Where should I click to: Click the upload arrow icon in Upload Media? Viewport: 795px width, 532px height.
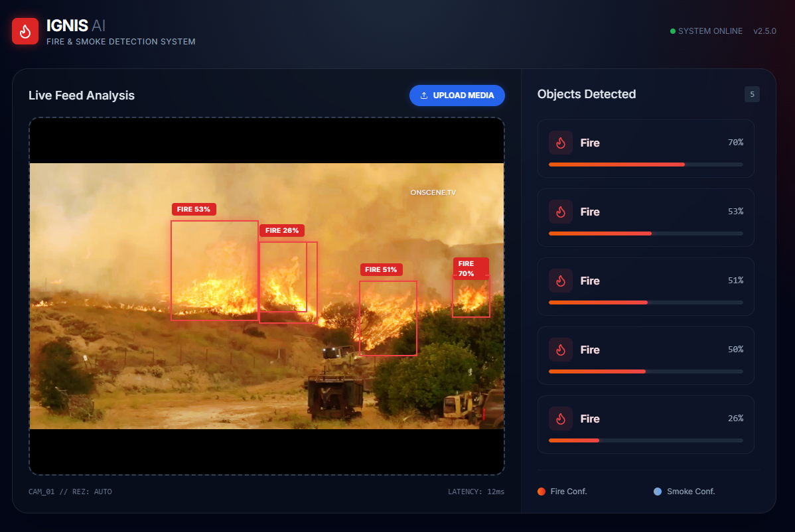coord(424,96)
